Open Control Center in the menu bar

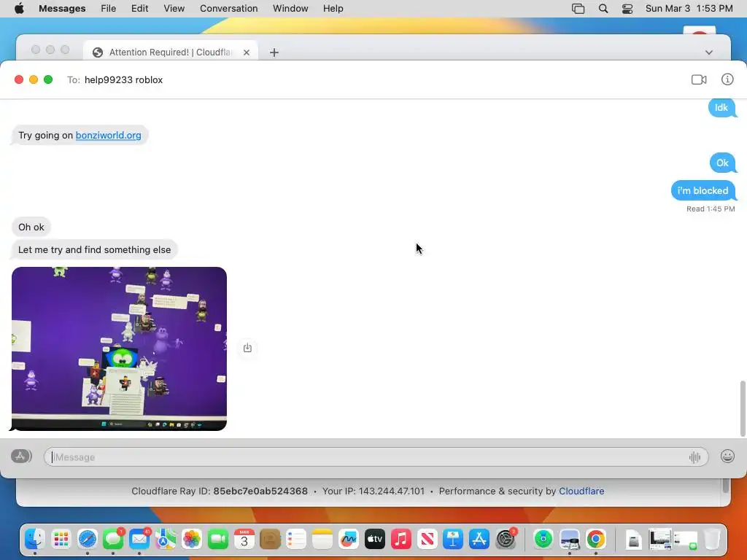[x=627, y=9]
